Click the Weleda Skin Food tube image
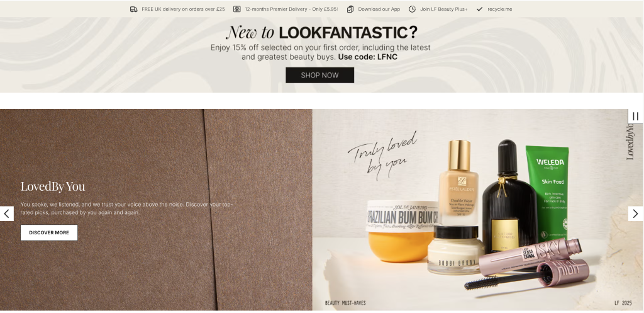This screenshot has height=313, width=644. pyautogui.click(x=548, y=193)
